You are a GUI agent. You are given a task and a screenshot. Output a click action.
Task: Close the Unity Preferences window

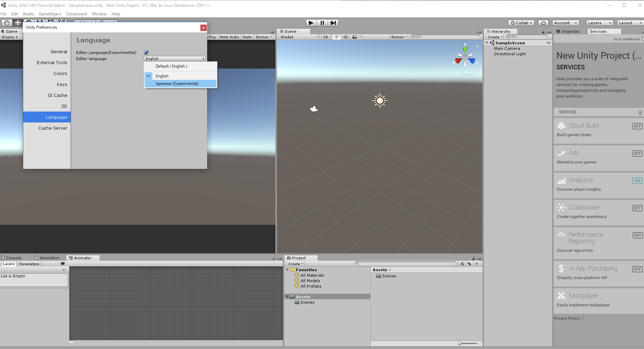click(x=203, y=28)
